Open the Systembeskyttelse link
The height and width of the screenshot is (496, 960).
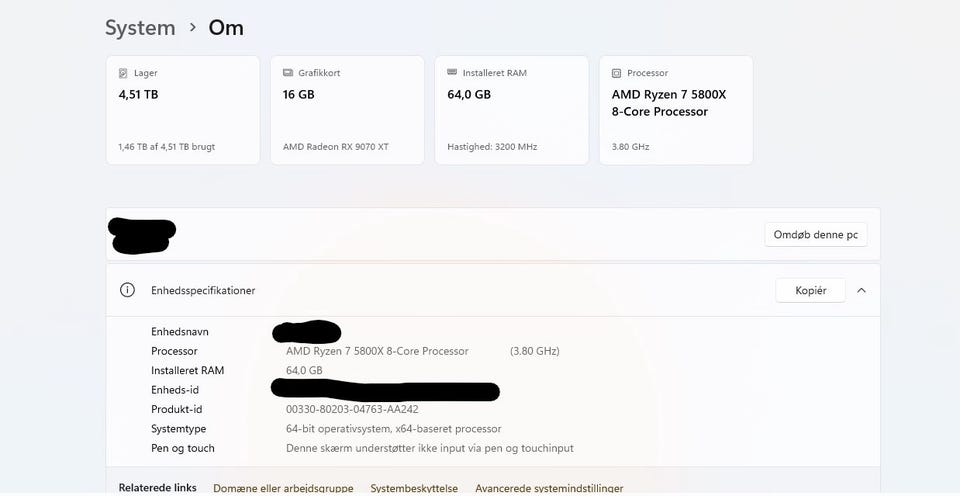tap(414, 488)
